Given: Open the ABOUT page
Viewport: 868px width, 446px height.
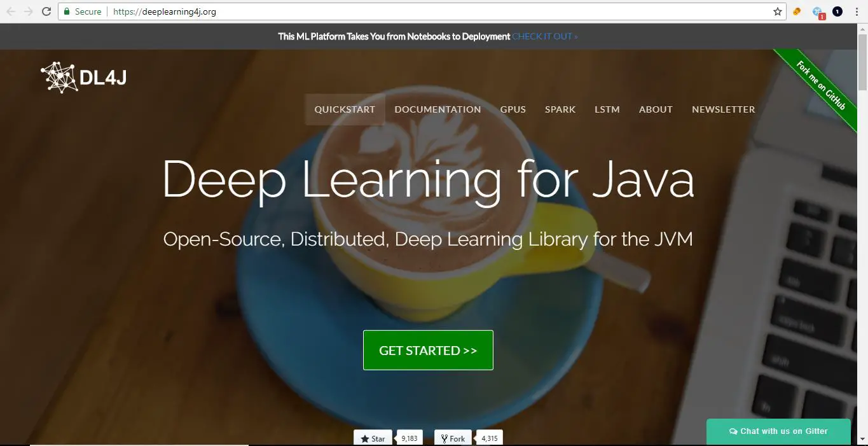Looking at the screenshot, I should coord(656,109).
